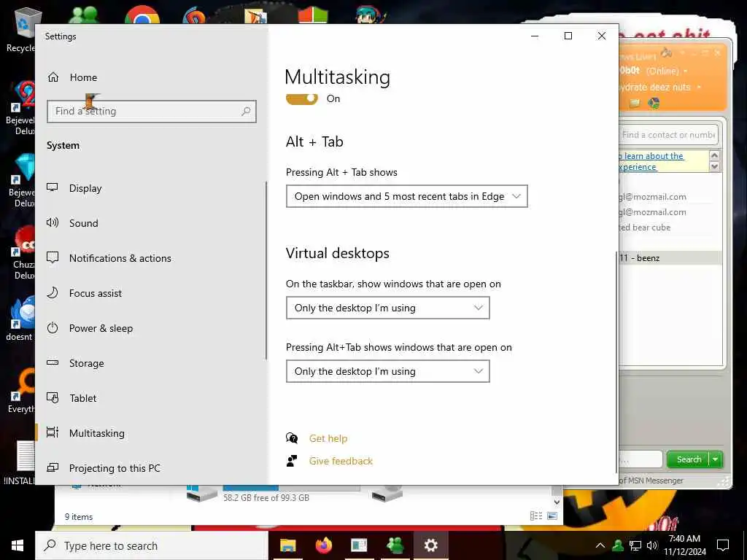
Task: Click learn about the experience link in Messenger
Action: click(x=651, y=161)
